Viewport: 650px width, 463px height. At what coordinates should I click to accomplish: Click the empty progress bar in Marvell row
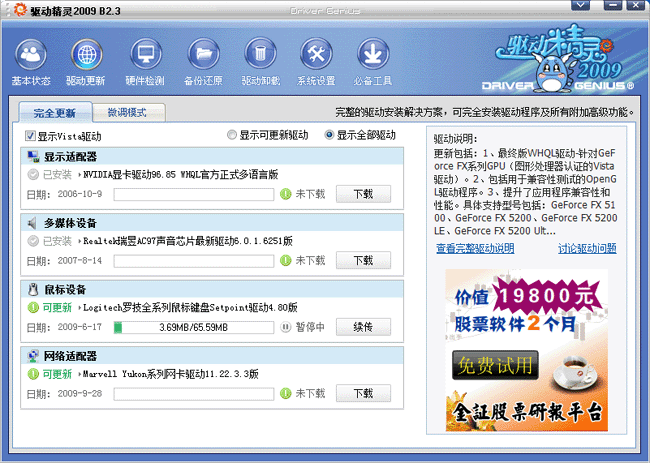tap(194, 394)
